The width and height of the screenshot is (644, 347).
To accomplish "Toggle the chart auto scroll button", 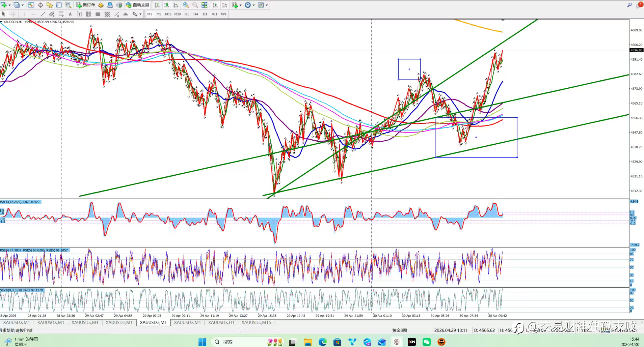I will (215, 5).
